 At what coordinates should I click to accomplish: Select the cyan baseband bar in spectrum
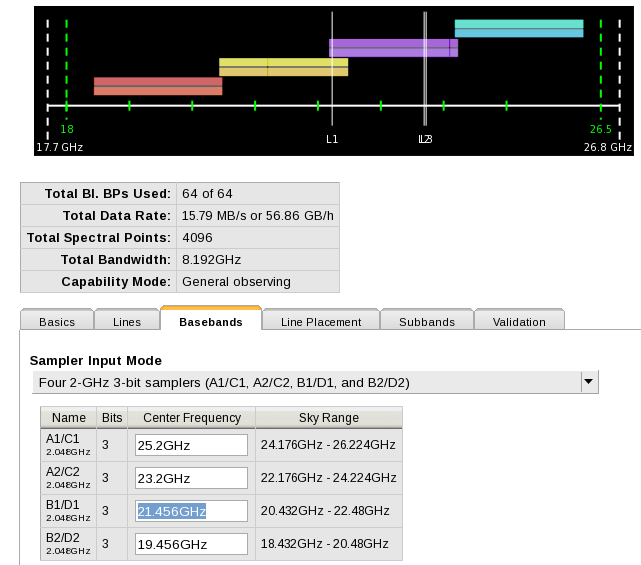(518, 28)
